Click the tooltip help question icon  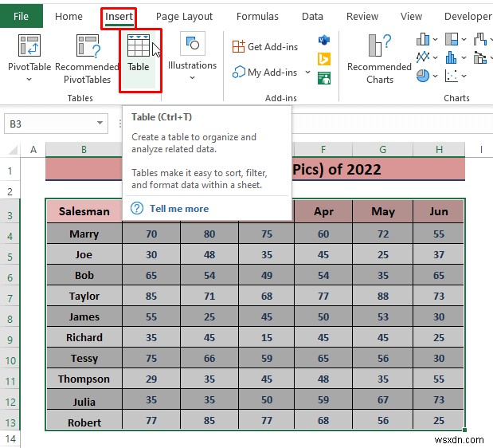tap(137, 208)
